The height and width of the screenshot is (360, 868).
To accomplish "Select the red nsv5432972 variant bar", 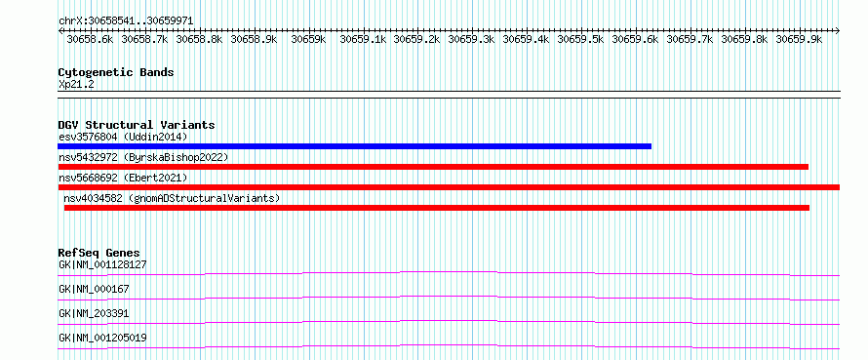I will (433, 167).
